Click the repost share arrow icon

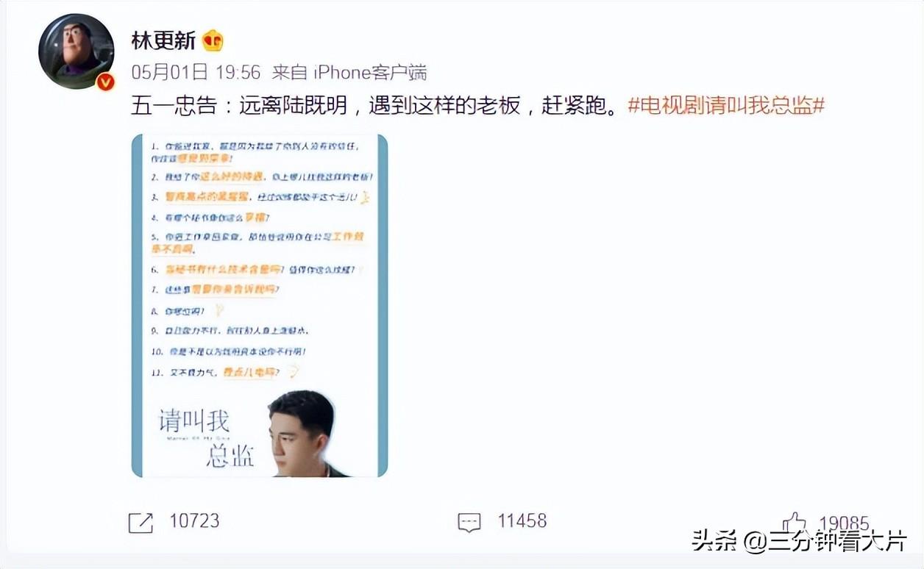click(141, 522)
